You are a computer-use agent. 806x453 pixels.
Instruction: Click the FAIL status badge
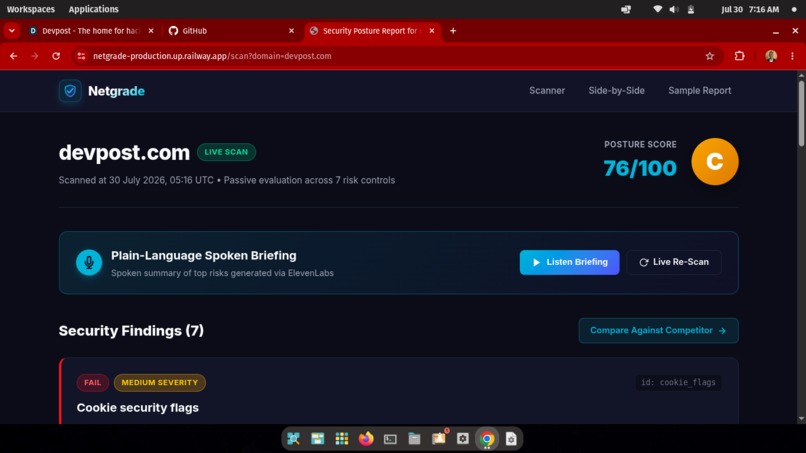(93, 383)
